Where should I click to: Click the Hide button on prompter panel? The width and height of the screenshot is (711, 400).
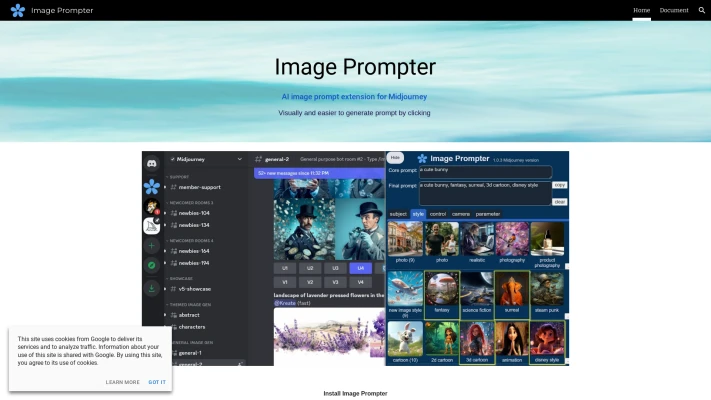pos(395,158)
